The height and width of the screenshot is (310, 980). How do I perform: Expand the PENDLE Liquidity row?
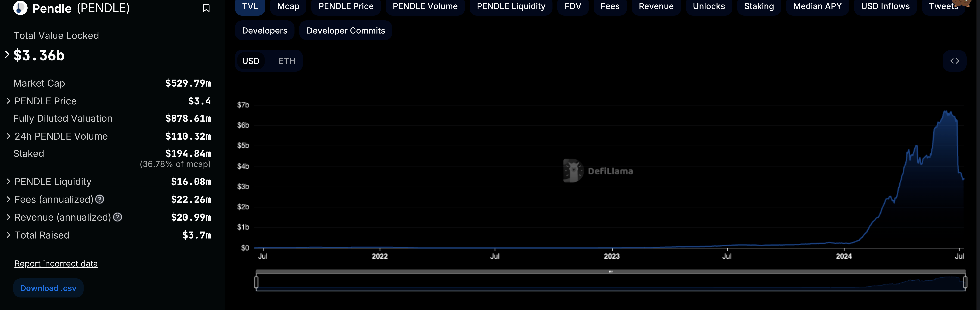pos(8,181)
